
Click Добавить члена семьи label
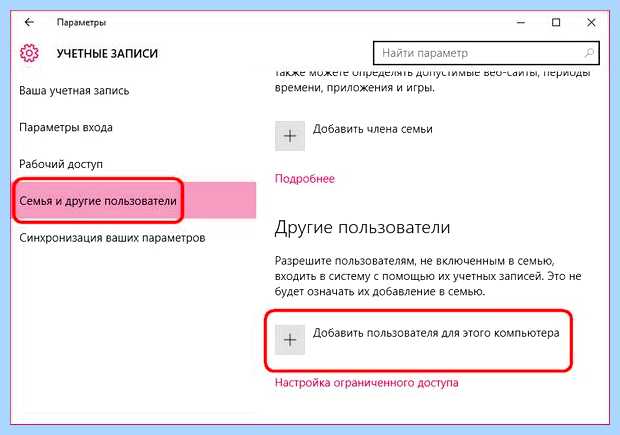click(372, 129)
